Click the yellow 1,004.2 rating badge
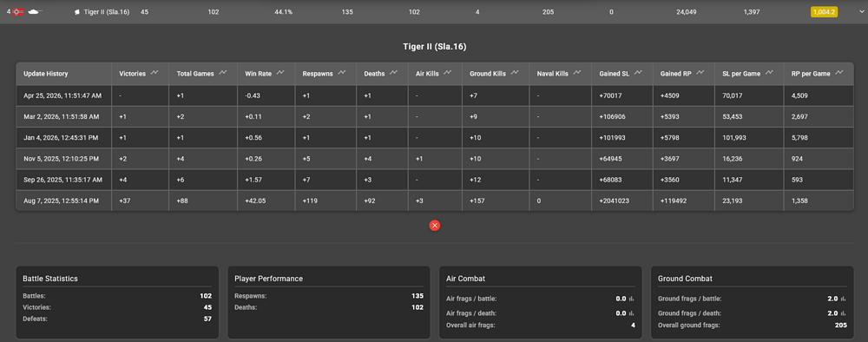The width and height of the screenshot is (868, 342). tap(824, 11)
